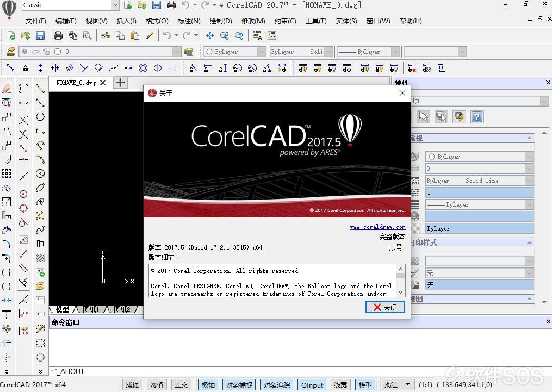The image size is (552, 392).
Task: Click the Quick Select lightning icon in Properties
Action: (459, 117)
